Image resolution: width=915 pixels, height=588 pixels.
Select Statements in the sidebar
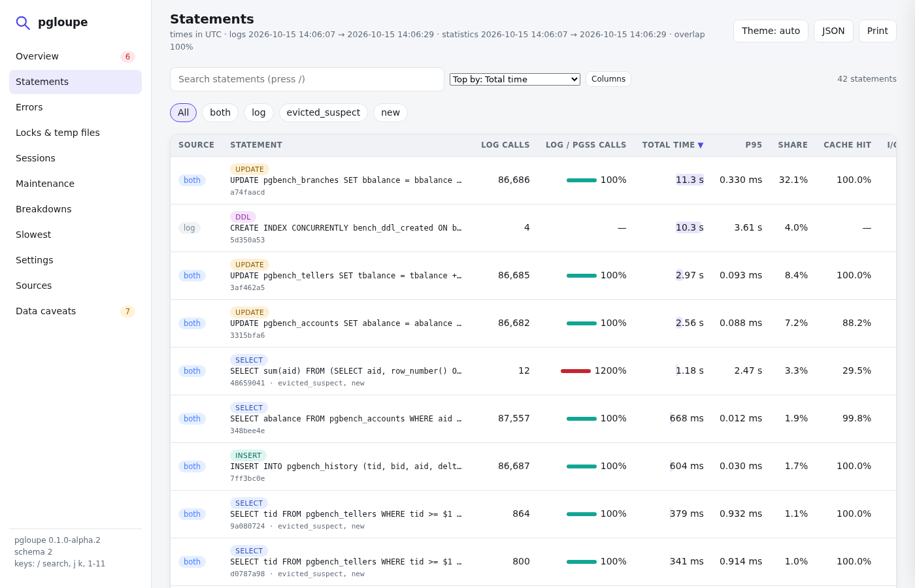tap(75, 82)
